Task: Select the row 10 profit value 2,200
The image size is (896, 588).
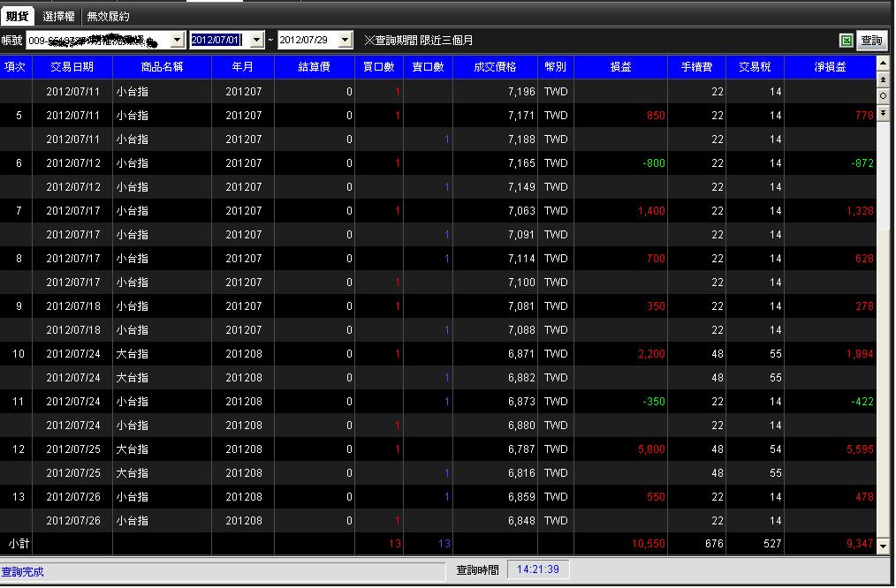Action: pyautogui.click(x=651, y=354)
